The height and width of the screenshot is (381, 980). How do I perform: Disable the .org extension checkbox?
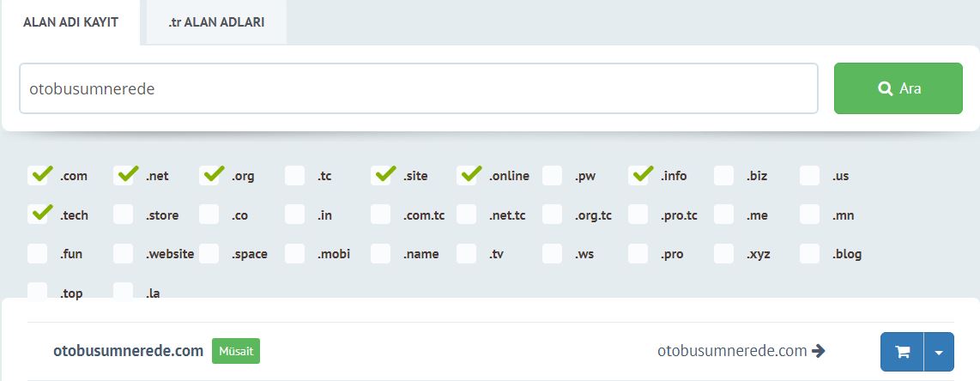(209, 176)
